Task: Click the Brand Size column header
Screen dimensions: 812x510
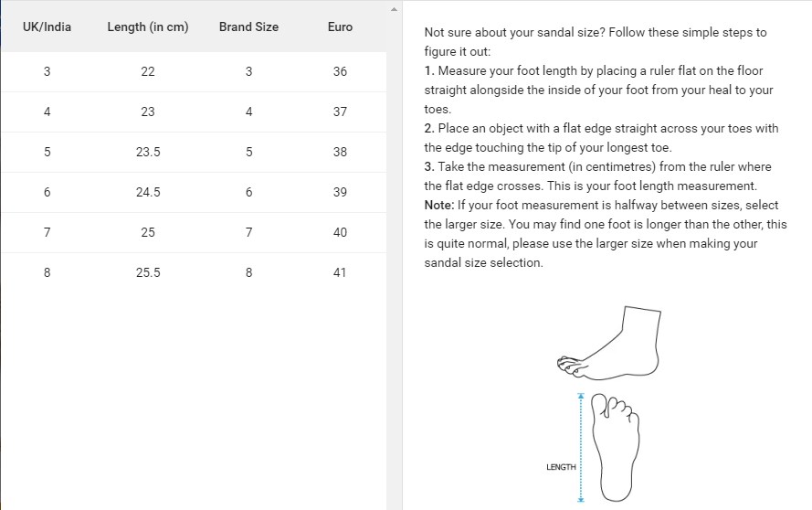Action: [248, 27]
